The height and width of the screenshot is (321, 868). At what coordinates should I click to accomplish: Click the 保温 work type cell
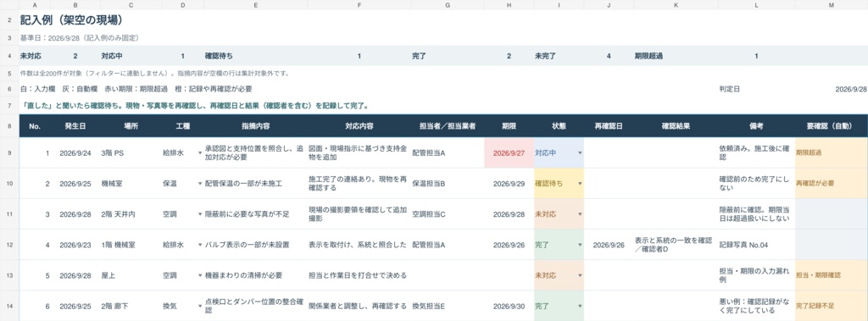point(183,184)
